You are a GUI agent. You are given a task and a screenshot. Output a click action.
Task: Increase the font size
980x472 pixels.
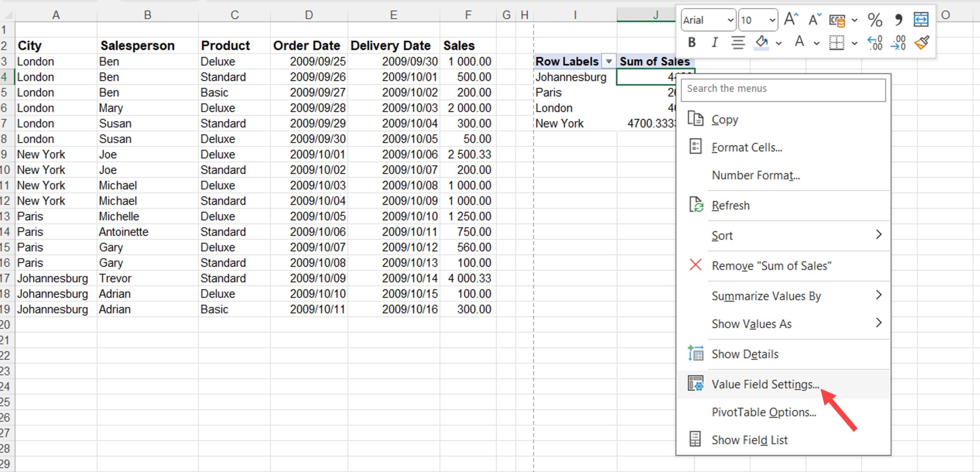[791, 19]
